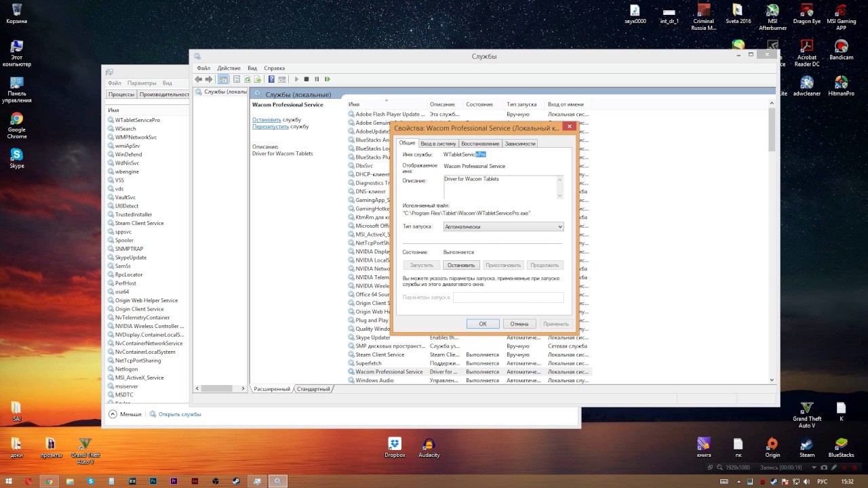Click the Stop Service square icon

pyautogui.click(x=307, y=79)
